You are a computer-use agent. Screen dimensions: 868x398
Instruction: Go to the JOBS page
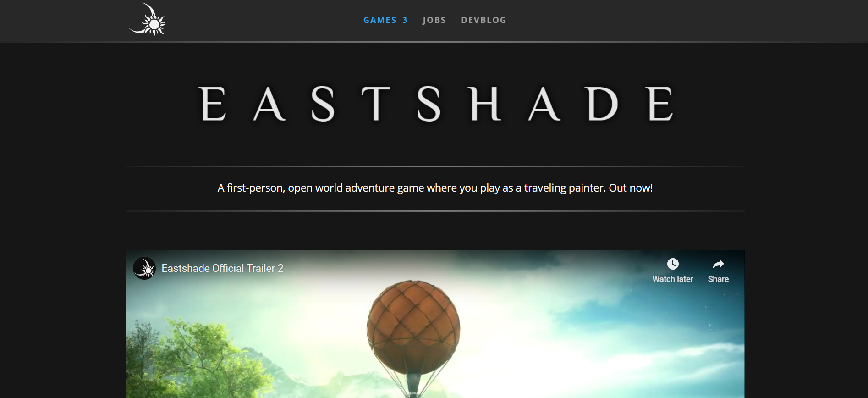pyautogui.click(x=434, y=20)
